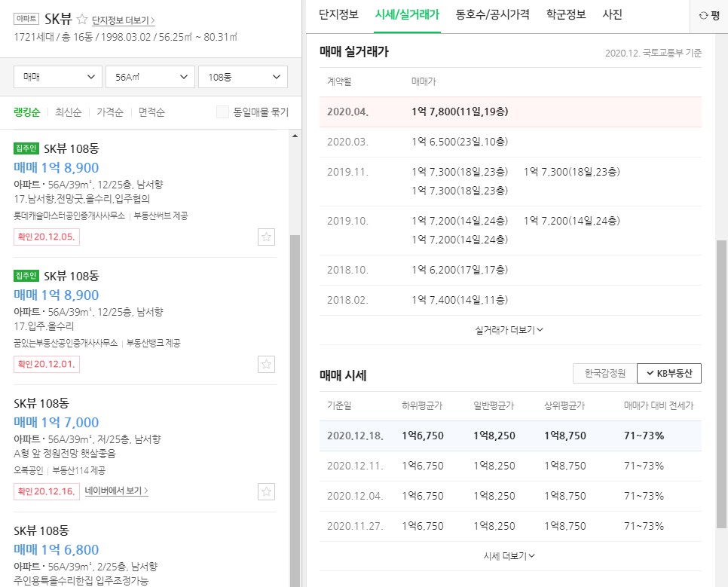728x587 pixels.
Task: Sort listings by 가격순
Action: (x=110, y=112)
